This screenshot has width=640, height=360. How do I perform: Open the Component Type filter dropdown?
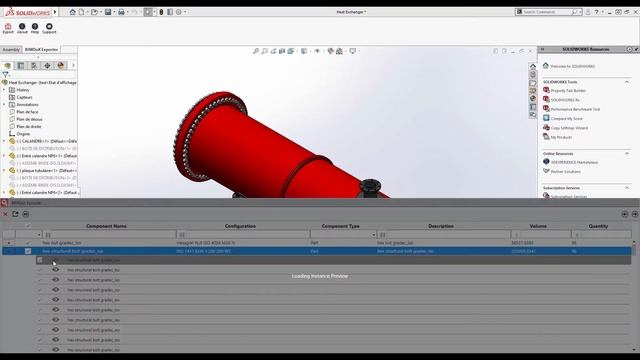pyautogui.click(x=373, y=235)
